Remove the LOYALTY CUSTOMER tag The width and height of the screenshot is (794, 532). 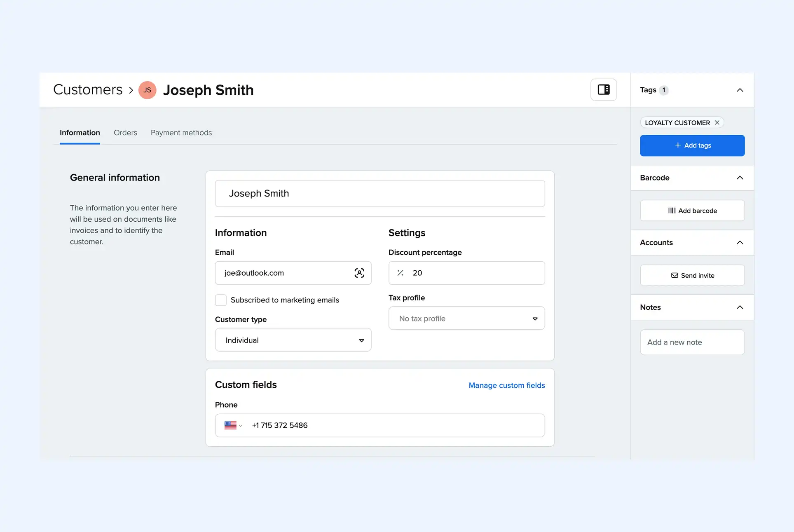tap(717, 122)
